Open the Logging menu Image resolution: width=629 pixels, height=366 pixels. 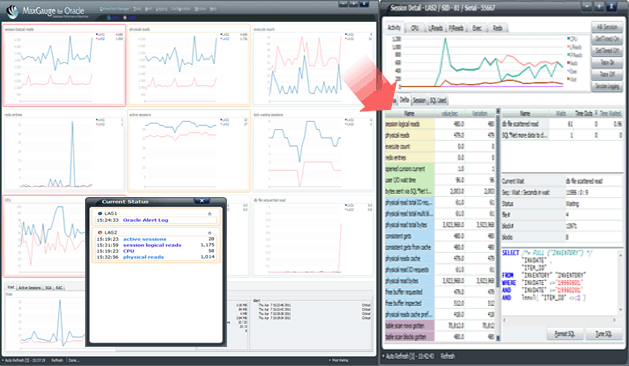161,9
